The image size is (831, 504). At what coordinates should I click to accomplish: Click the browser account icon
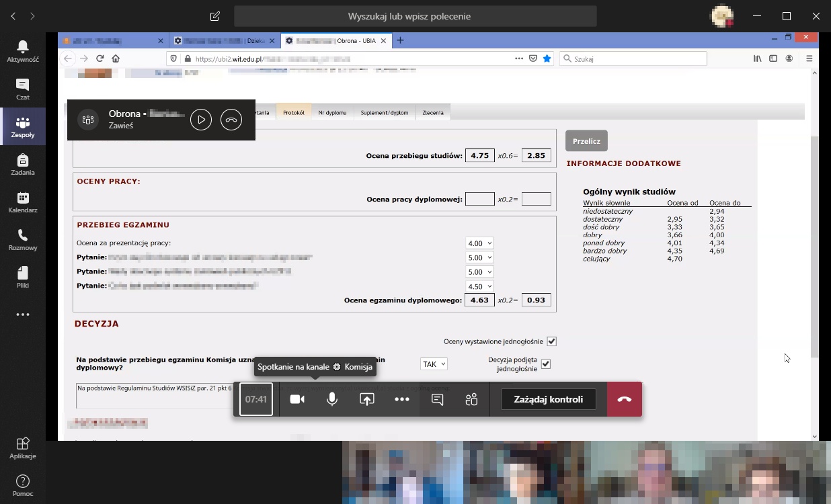789,58
